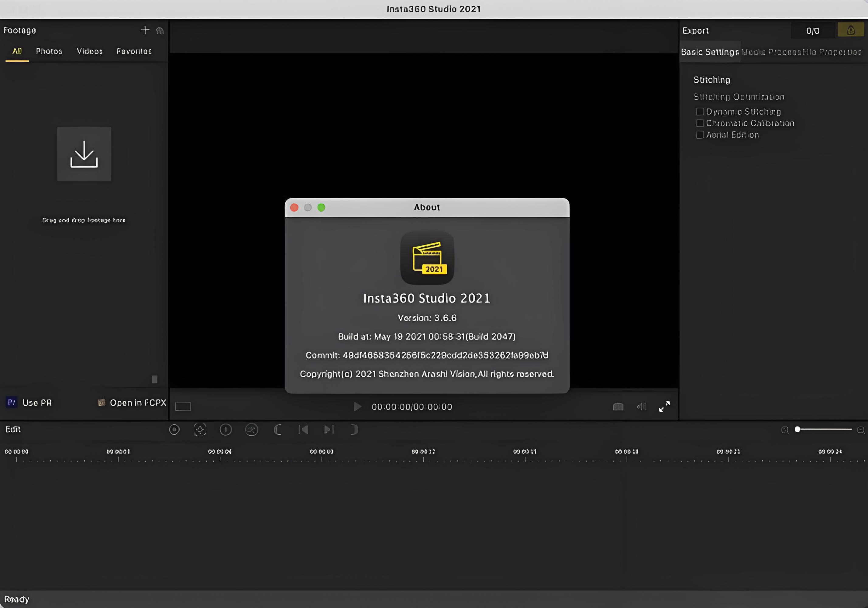Click the keyframe marker icon in Edit toolbar

(x=174, y=430)
